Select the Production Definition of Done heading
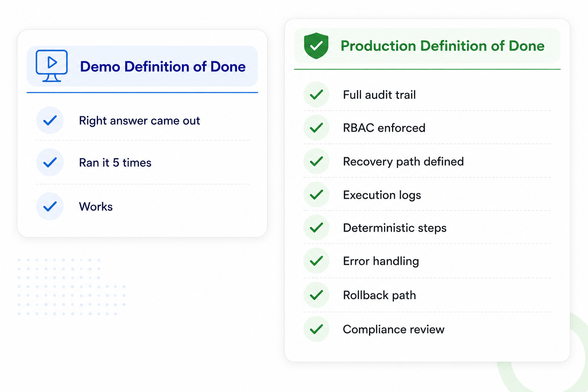 pos(443,46)
